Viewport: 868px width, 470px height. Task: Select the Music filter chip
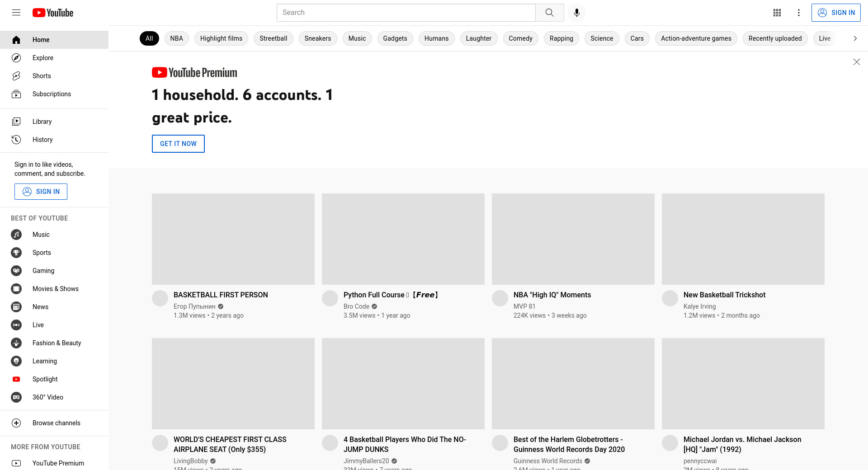(357, 38)
